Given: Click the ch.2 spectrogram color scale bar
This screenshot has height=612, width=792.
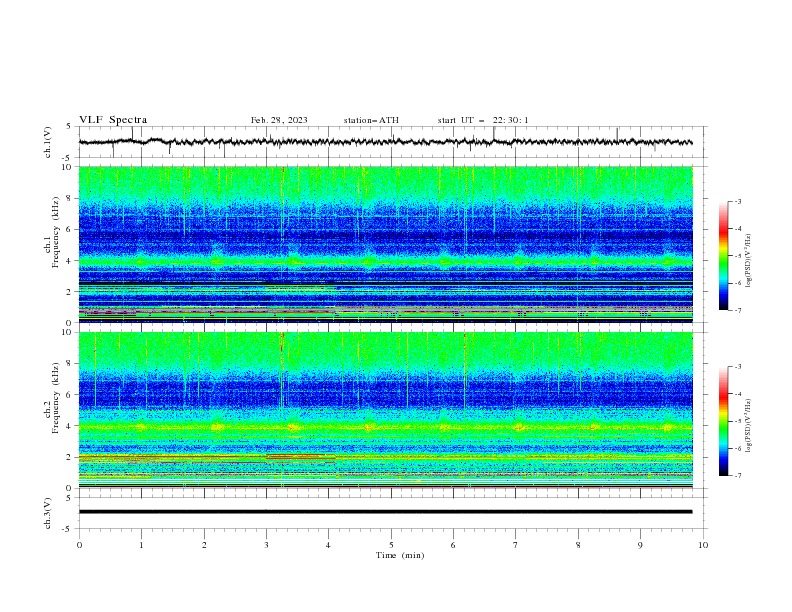Looking at the screenshot, I should pyautogui.click(x=723, y=421).
